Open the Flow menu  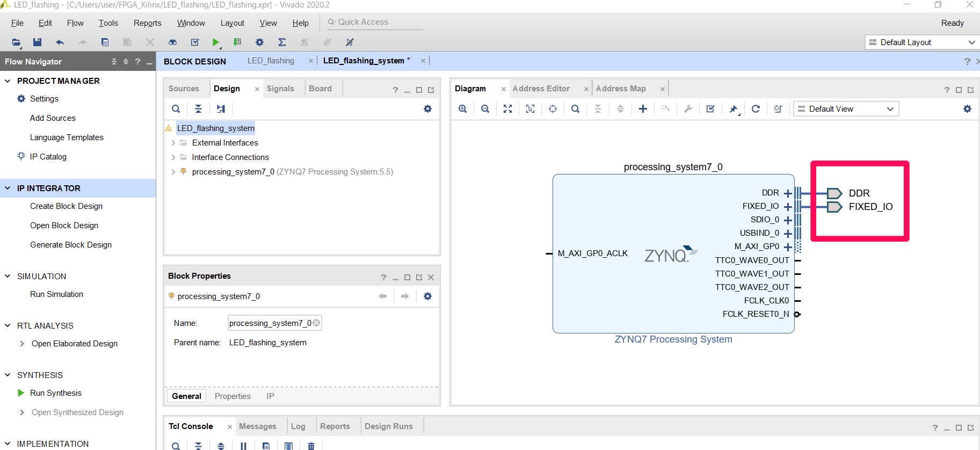pyautogui.click(x=75, y=23)
